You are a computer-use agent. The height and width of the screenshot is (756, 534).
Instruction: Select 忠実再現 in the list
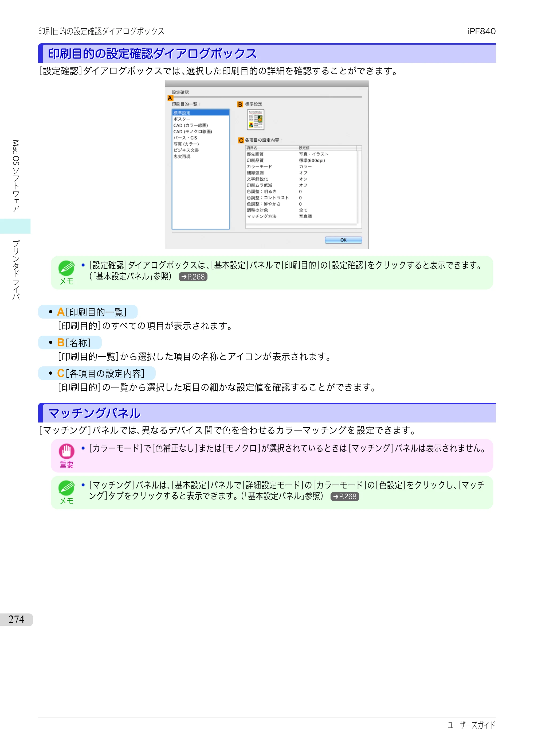pyautogui.click(x=200, y=157)
